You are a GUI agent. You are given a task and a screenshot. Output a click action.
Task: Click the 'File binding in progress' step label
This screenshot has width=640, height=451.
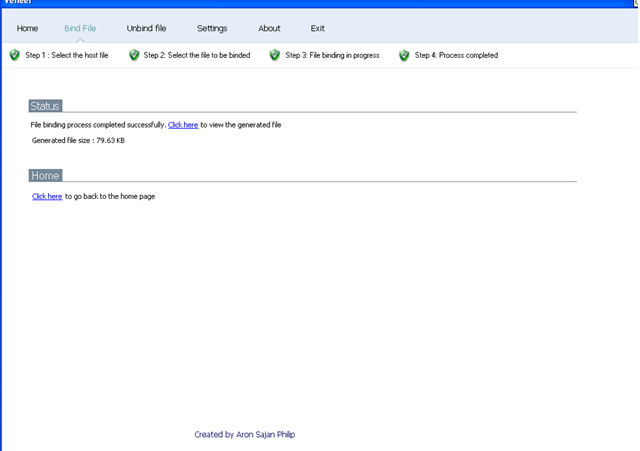332,55
